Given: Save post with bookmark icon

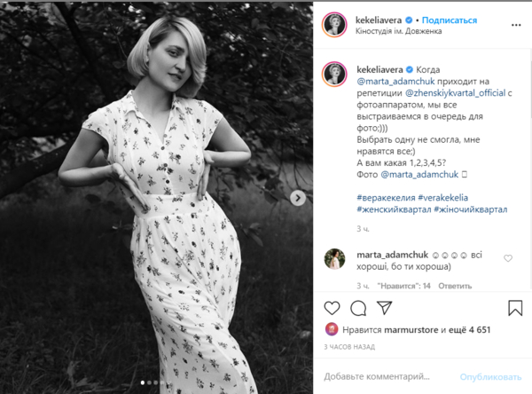Looking at the screenshot, I should 515,308.
